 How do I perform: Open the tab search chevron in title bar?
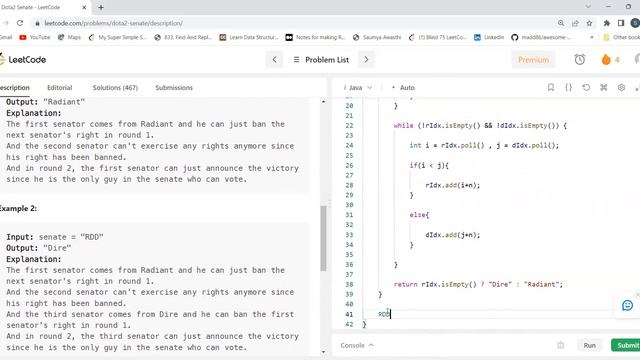[x=588, y=7]
